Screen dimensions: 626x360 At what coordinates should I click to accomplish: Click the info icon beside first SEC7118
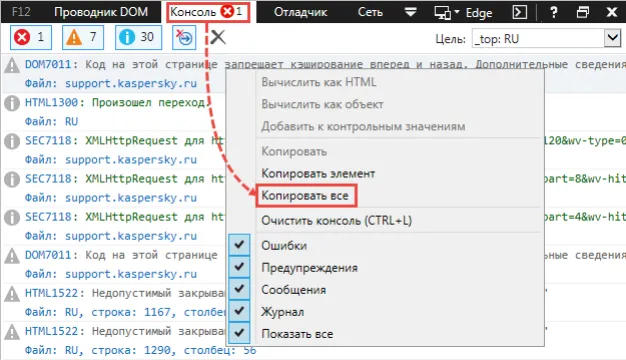[x=12, y=141]
